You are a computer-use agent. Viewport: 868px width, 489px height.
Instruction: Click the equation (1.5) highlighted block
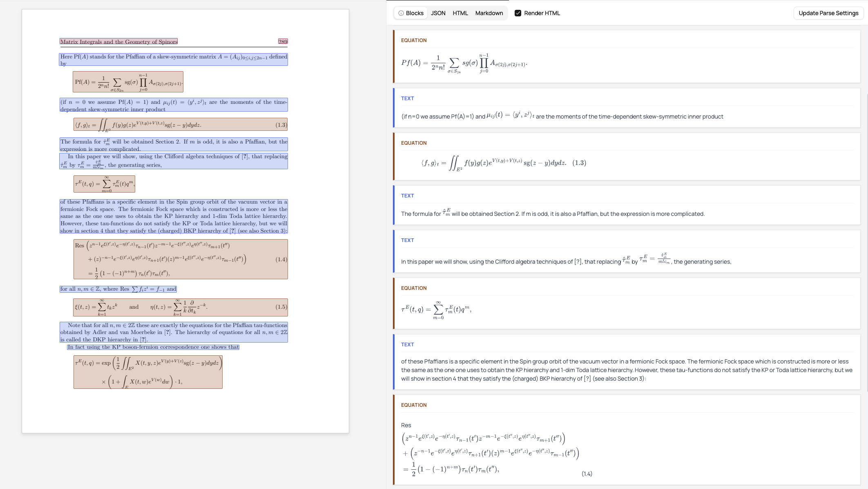180,307
